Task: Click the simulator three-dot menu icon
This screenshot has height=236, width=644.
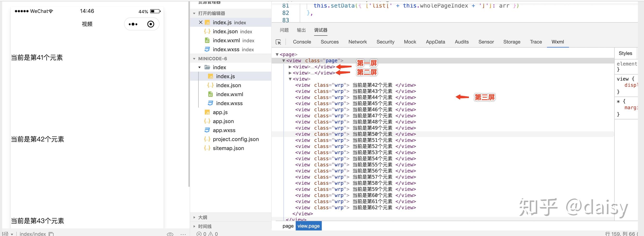Action: point(133,24)
